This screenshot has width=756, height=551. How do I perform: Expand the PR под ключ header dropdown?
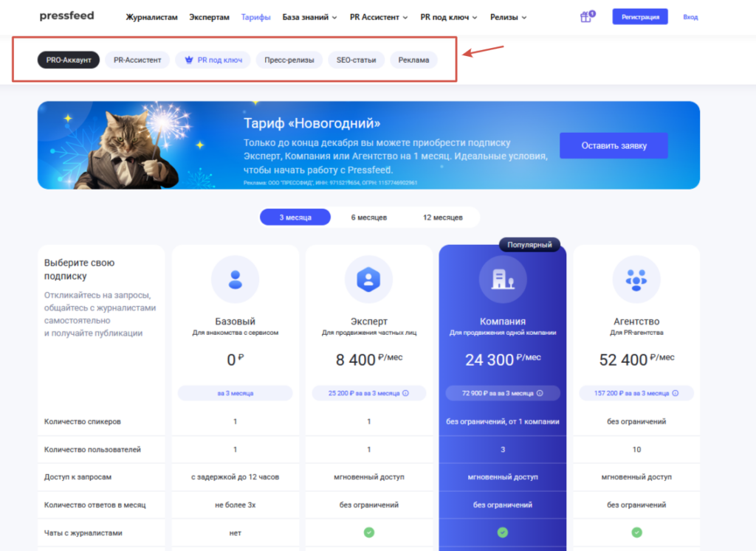[x=448, y=18]
